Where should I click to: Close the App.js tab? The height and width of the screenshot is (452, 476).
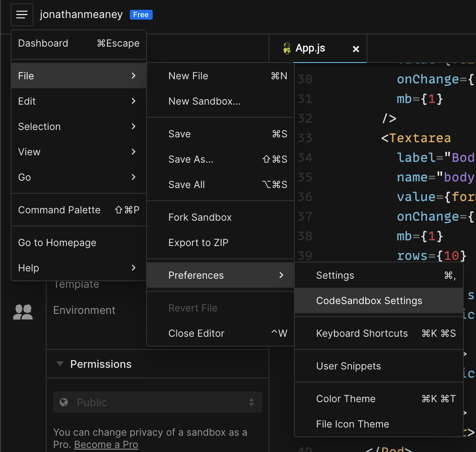(356, 49)
